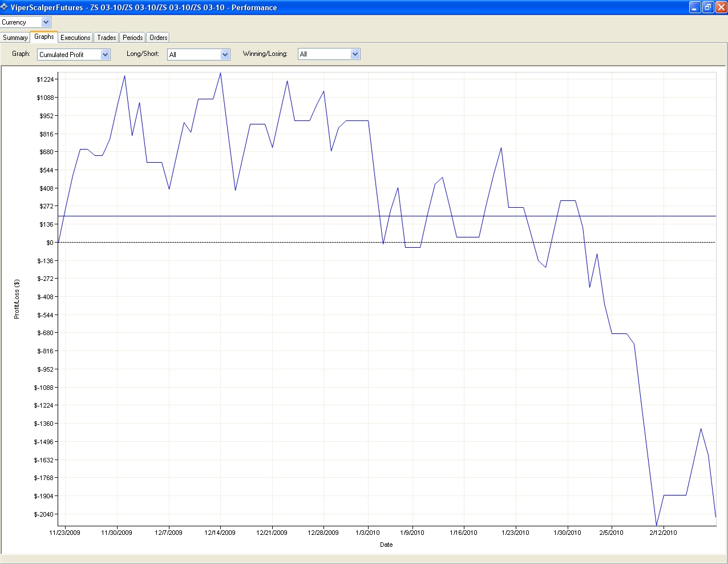
Task: Select the Graphs tab
Action: tap(44, 37)
